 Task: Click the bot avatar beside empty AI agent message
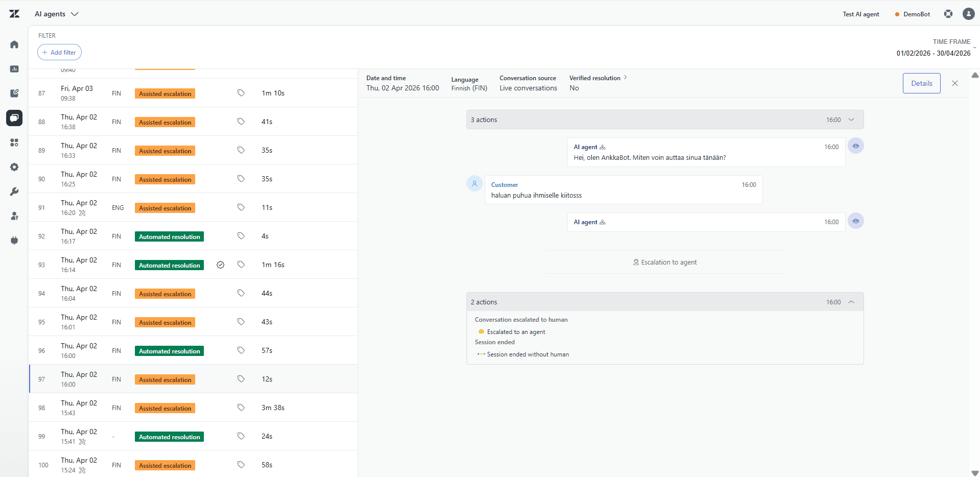click(855, 221)
